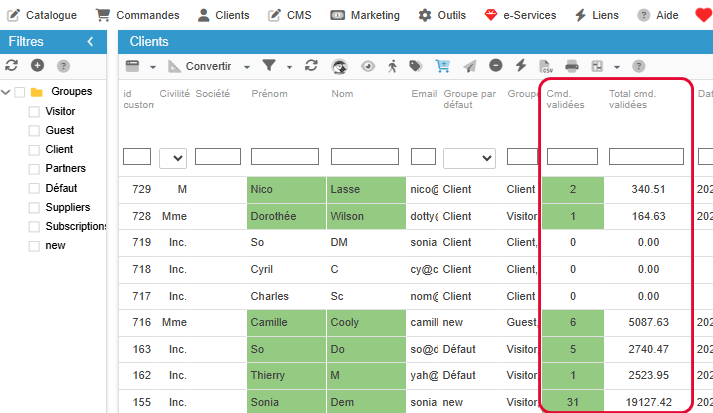This screenshot has height=413, width=713.
Task: Open the Outils menu
Action: (x=442, y=15)
